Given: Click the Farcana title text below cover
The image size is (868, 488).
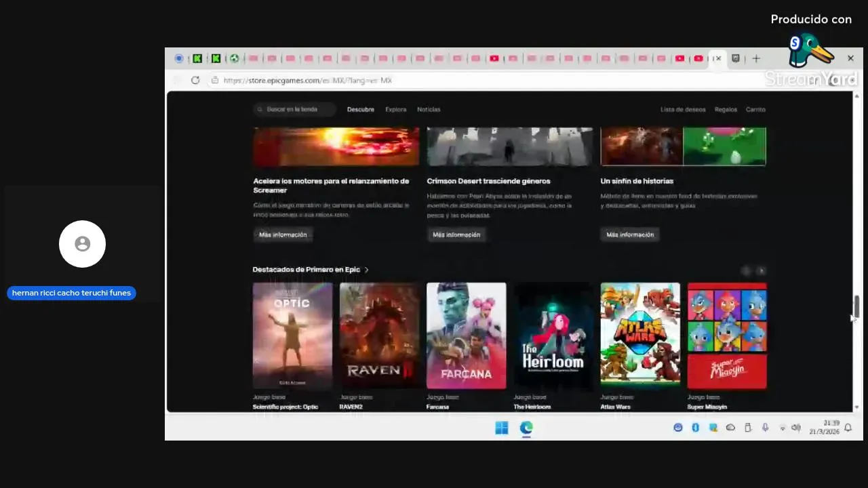Looking at the screenshot, I should [x=437, y=407].
